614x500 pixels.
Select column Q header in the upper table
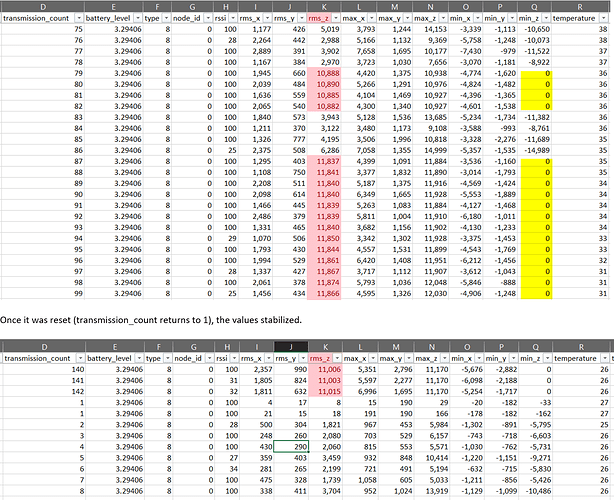coord(535,7)
